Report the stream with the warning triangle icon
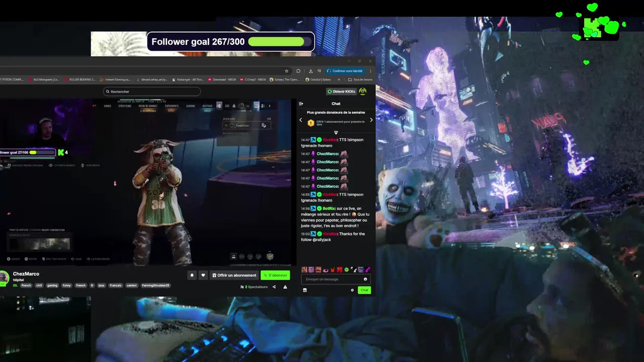The height and width of the screenshot is (362, 644). [285, 287]
